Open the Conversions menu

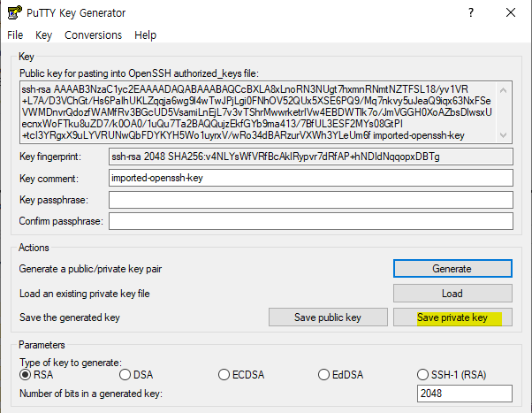94,35
